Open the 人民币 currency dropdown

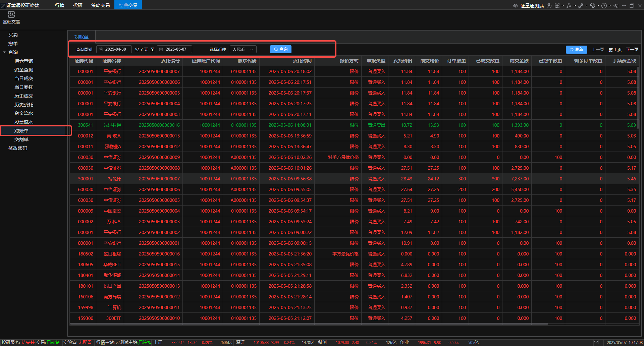(243, 49)
